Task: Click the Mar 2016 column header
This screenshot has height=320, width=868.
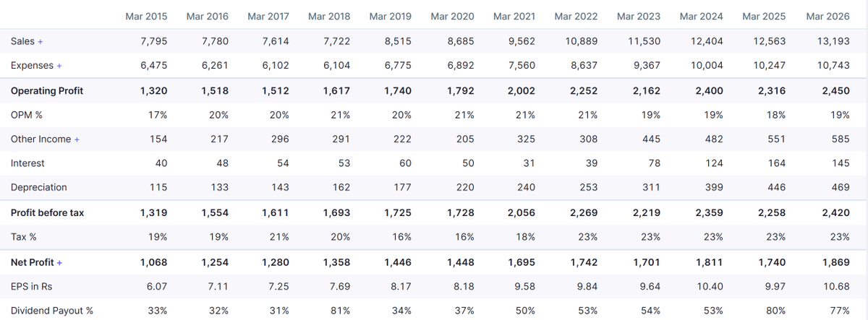Action: [x=207, y=15]
